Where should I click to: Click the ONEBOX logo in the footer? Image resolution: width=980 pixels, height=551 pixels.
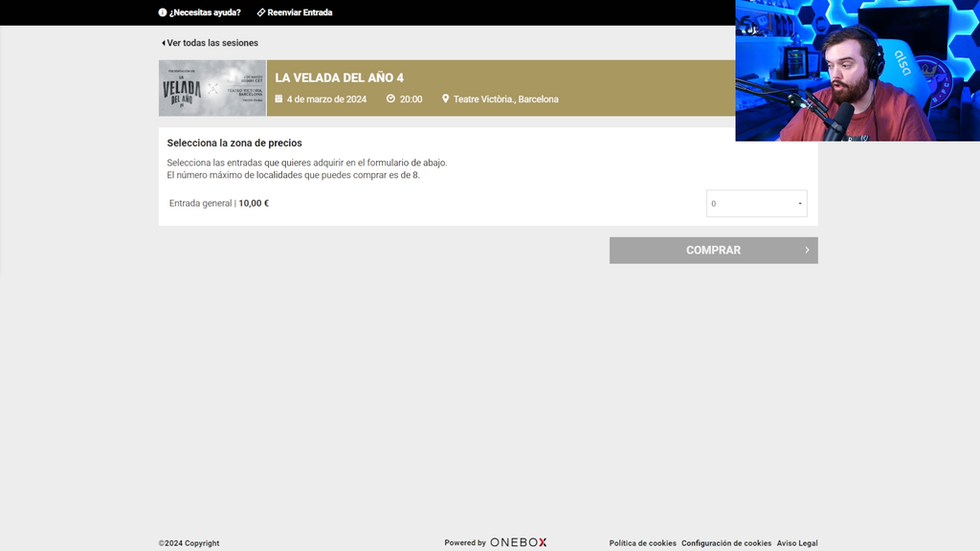click(518, 542)
